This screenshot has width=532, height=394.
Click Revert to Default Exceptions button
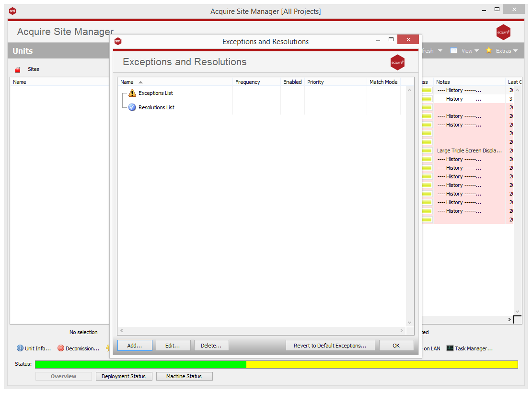pos(330,346)
